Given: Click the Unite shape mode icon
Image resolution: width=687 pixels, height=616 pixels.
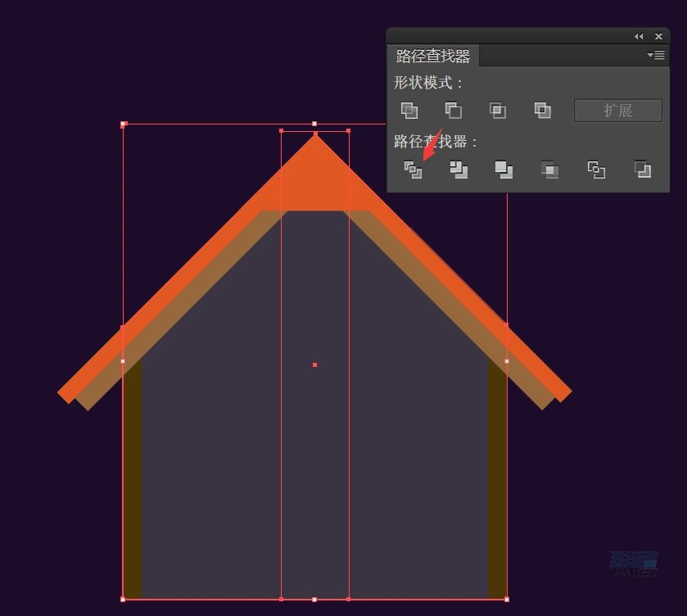Looking at the screenshot, I should 409,110.
